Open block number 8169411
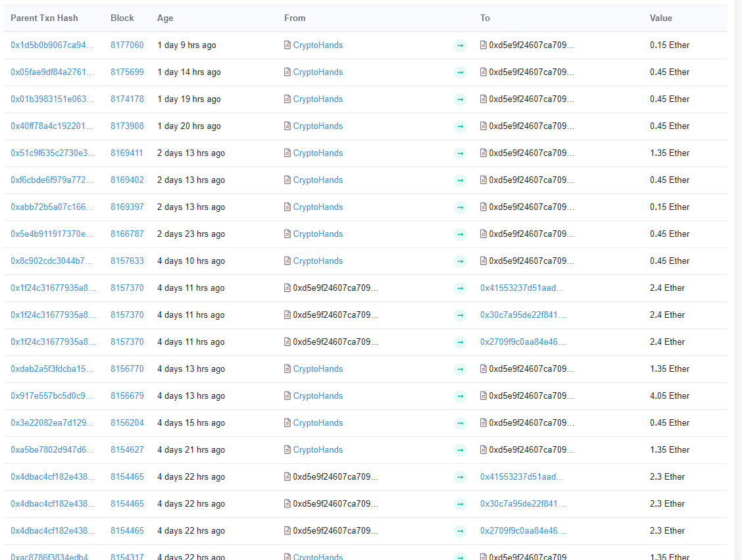 [x=127, y=153]
